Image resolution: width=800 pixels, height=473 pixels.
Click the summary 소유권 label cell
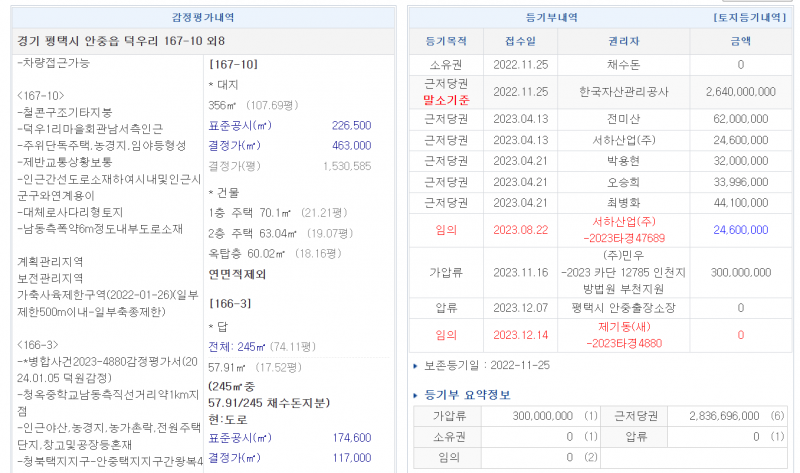click(447, 437)
